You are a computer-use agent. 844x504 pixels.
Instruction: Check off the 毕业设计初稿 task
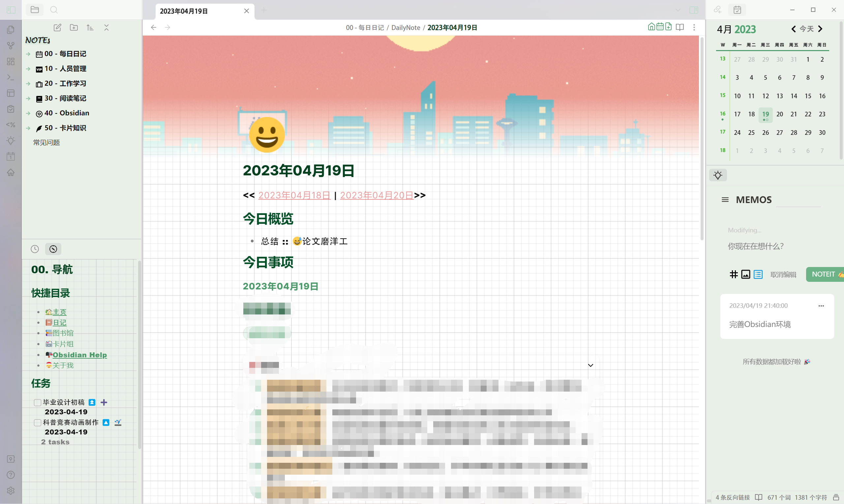coord(37,402)
